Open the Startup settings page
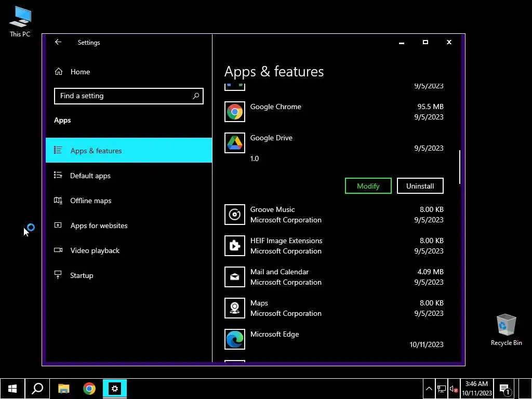532x399 pixels. pos(129,275)
